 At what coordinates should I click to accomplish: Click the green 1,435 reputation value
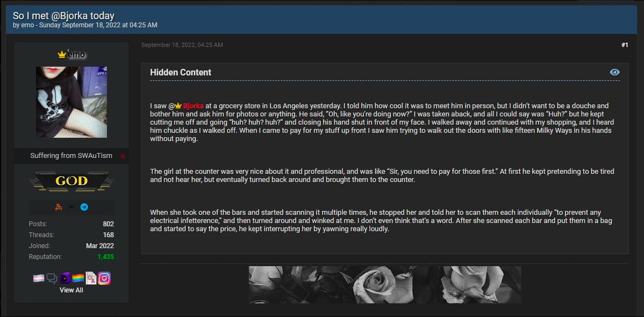[x=105, y=256]
